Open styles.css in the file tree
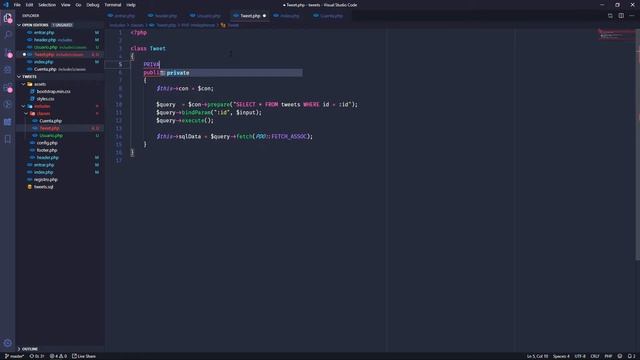The image size is (640, 360). pyautogui.click(x=45, y=99)
